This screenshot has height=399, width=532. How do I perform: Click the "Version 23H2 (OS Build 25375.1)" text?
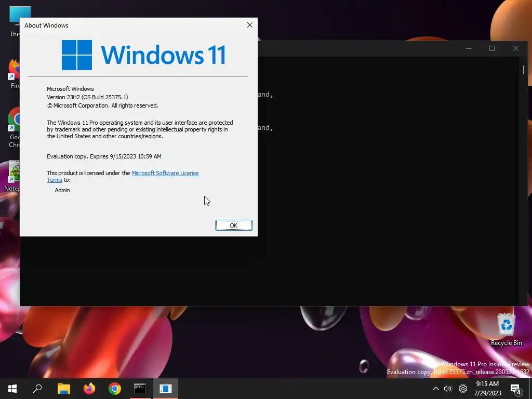pyautogui.click(x=87, y=97)
